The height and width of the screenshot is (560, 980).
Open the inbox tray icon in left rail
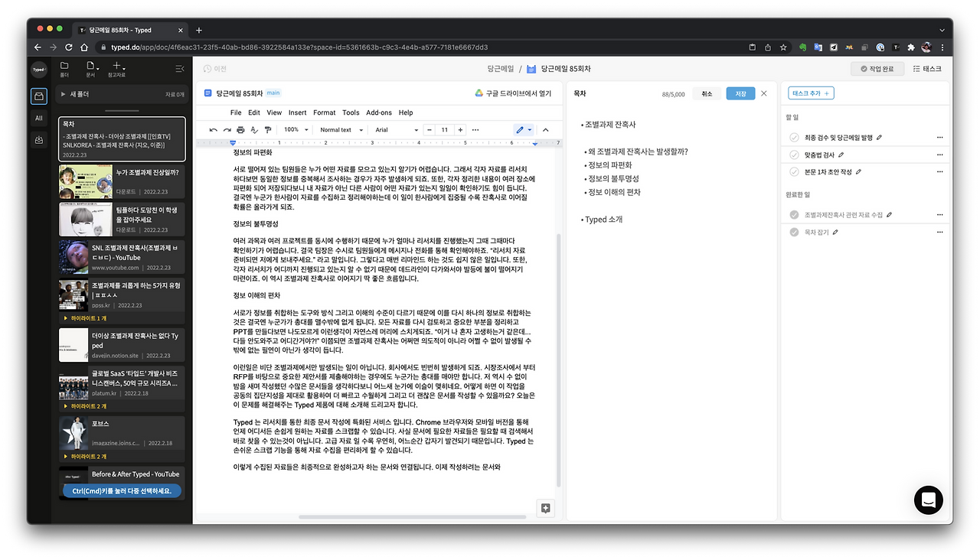point(39,96)
